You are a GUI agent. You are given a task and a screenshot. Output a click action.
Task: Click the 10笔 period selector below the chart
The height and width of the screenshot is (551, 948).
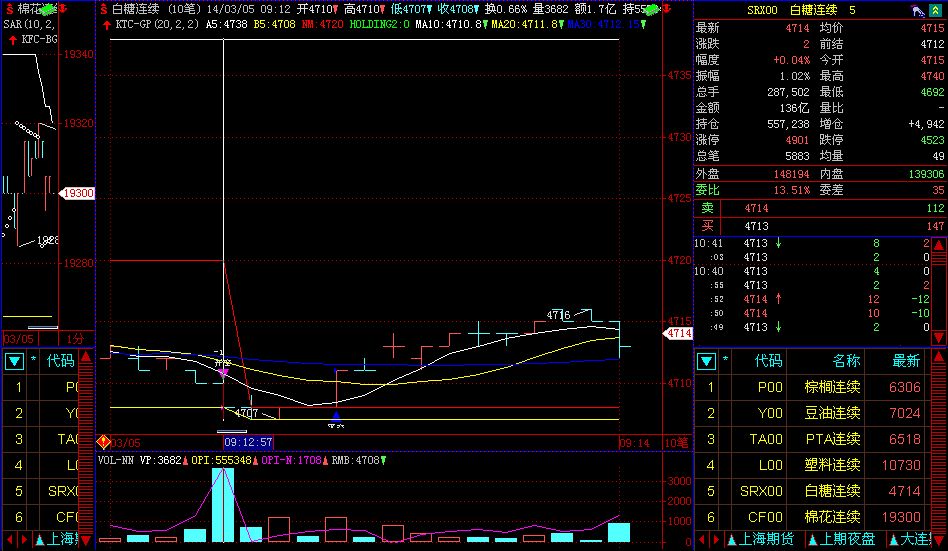(x=676, y=441)
